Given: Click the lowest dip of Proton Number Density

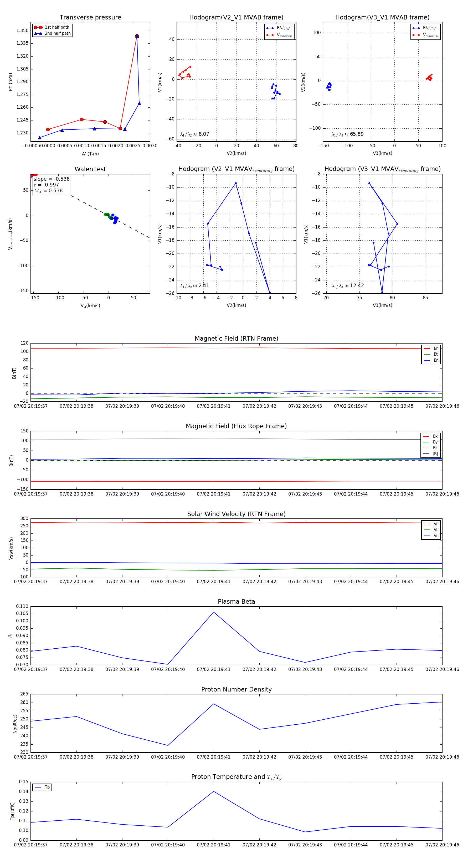Looking at the screenshot, I should coord(168,745).
